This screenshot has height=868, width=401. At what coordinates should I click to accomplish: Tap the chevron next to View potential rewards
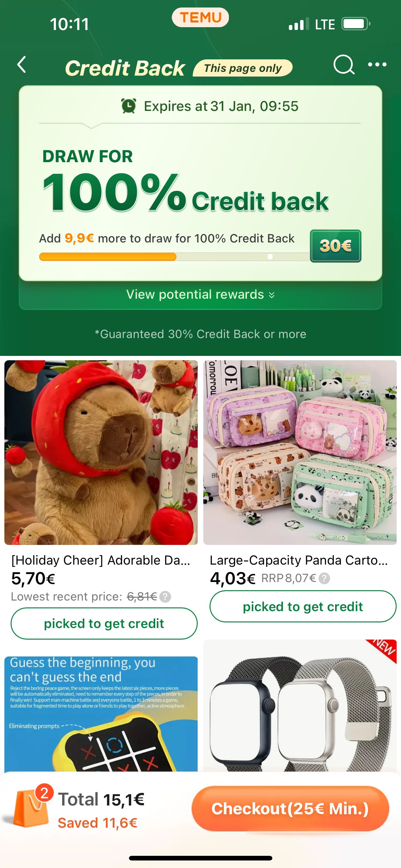(x=272, y=295)
